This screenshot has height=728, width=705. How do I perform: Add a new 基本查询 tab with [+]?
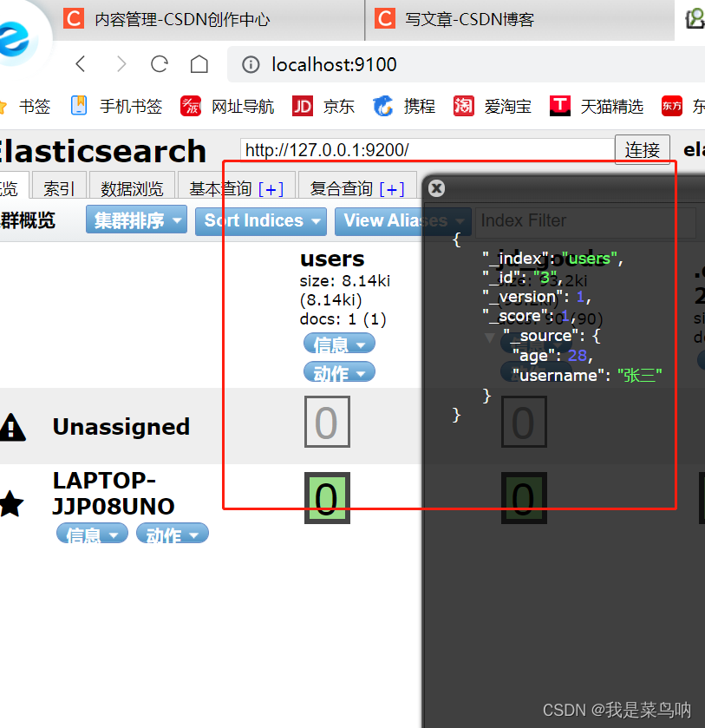(271, 189)
